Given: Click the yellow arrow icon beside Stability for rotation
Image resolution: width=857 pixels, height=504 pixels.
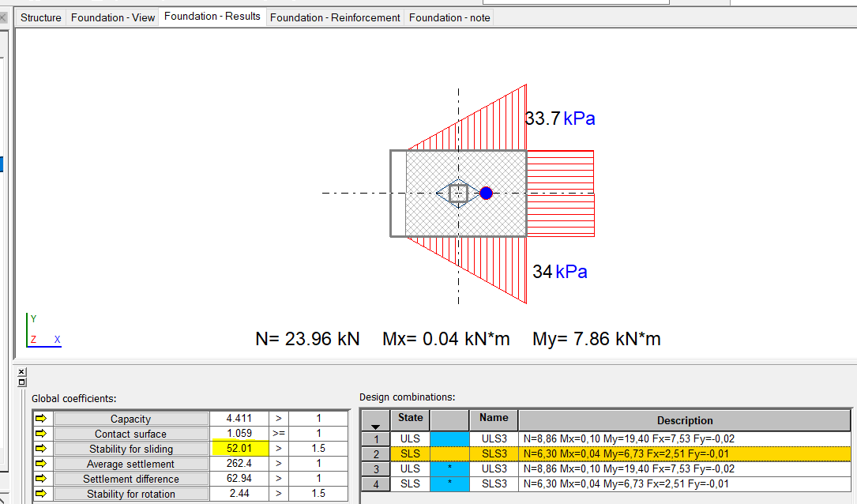Looking at the screenshot, I should (x=41, y=494).
